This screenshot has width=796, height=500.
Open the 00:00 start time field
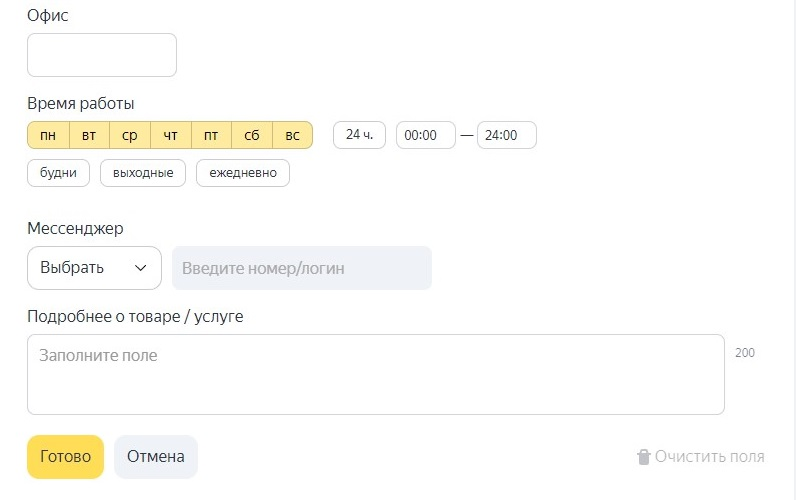click(426, 135)
